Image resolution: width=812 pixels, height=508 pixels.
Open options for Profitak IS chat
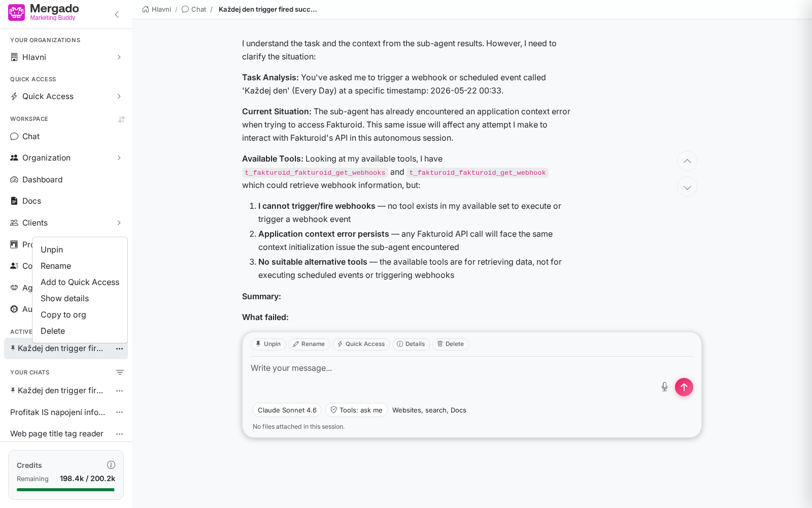(x=120, y=412)
